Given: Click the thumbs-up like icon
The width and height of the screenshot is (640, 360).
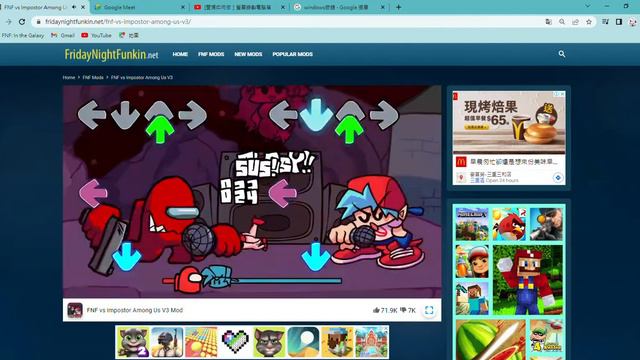Looking at the screenshot, I should click(x=376, y=310).
